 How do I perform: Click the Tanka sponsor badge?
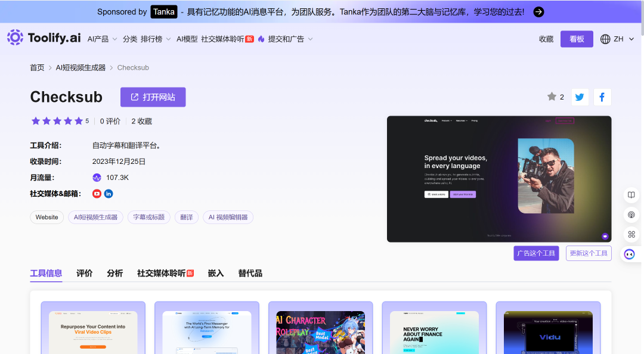pyautogui.click(x=164, y=12)
